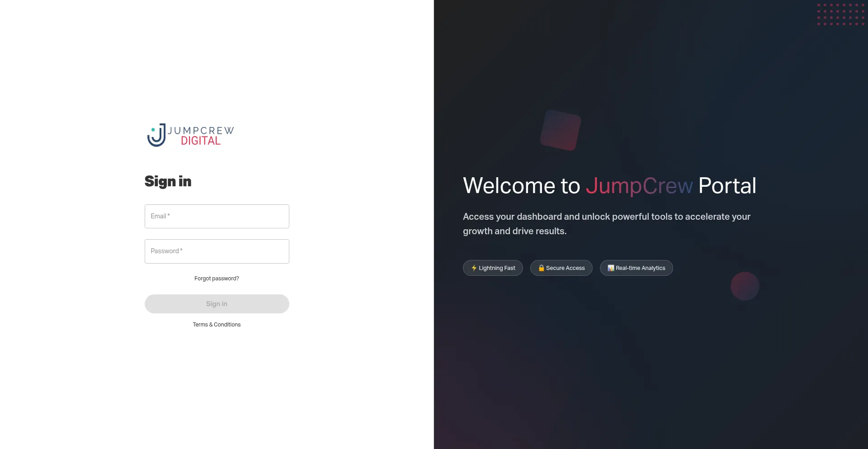Click the lightning bolt icon
868x449 pixels.
point(474,268)
